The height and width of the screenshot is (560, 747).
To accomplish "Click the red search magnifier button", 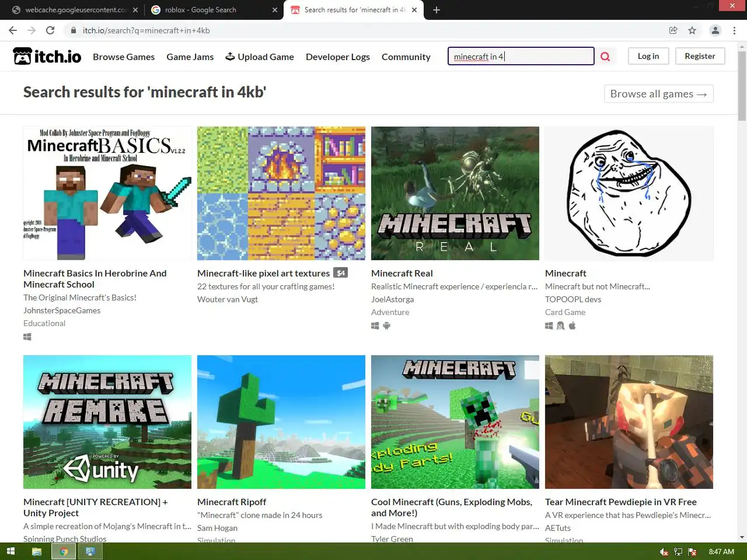I will coord(605,57).
